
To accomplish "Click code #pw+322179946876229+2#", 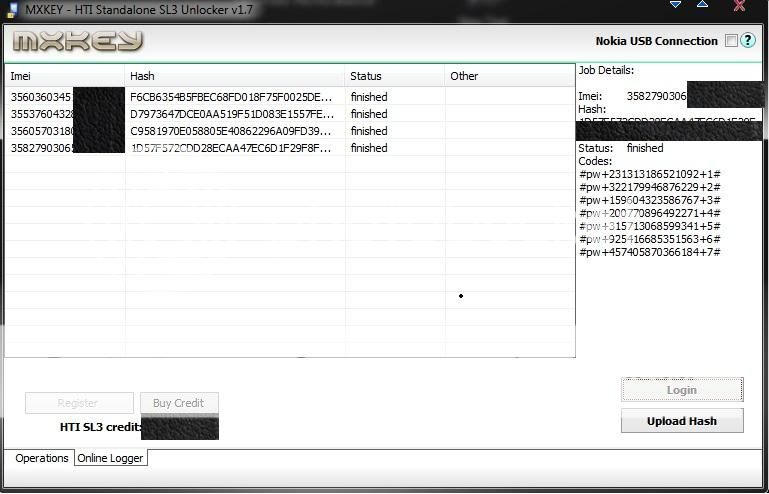I will click(650, 187).
